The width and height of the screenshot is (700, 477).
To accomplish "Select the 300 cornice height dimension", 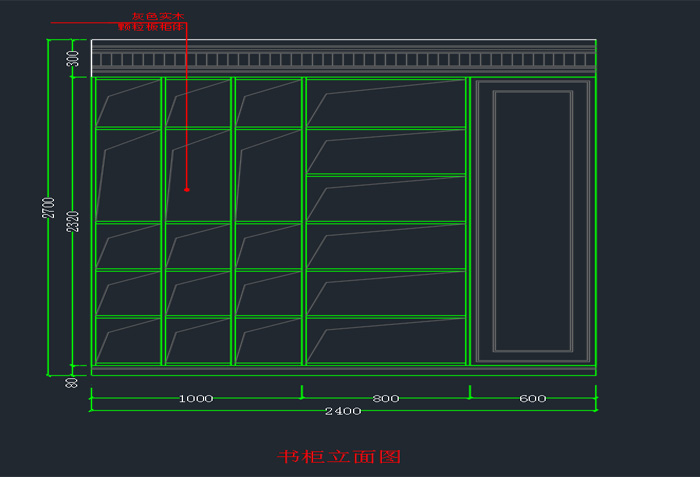I will (73, 58).
